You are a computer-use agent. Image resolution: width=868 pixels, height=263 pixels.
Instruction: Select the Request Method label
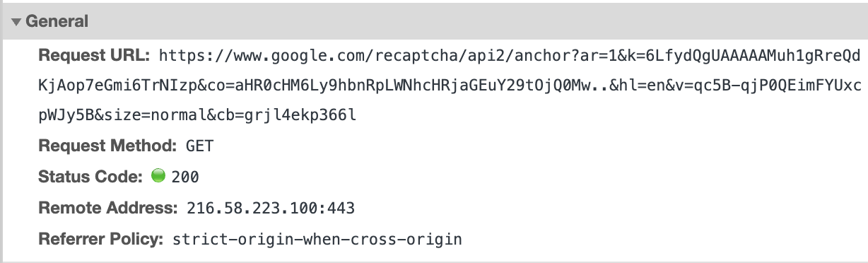[107, 146]
